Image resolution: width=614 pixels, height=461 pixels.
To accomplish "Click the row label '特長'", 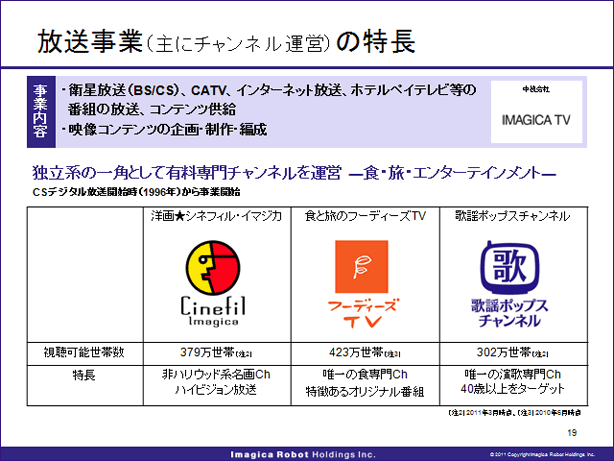I will click(84, 375).
